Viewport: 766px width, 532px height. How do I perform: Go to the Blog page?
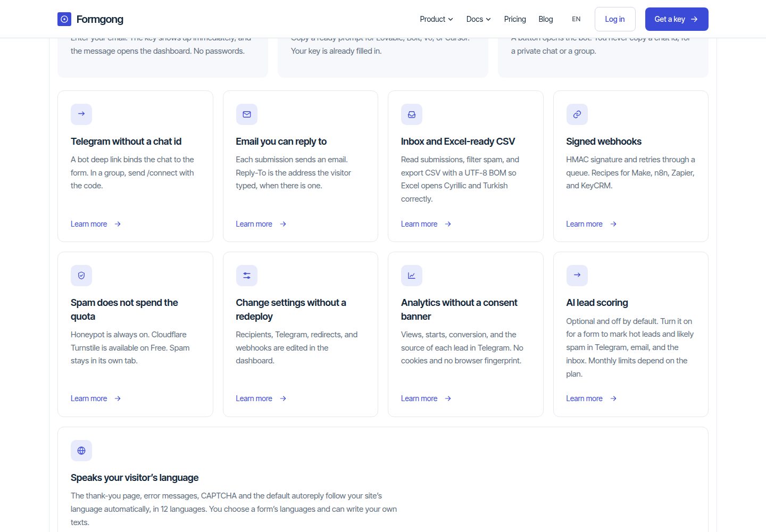(546, 19)
